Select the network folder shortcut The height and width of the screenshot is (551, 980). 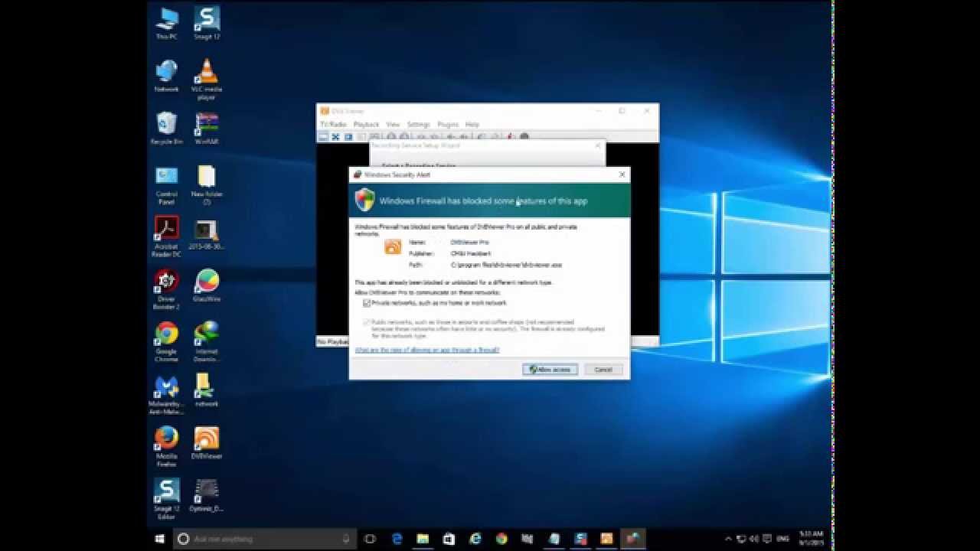pos(206,390)
